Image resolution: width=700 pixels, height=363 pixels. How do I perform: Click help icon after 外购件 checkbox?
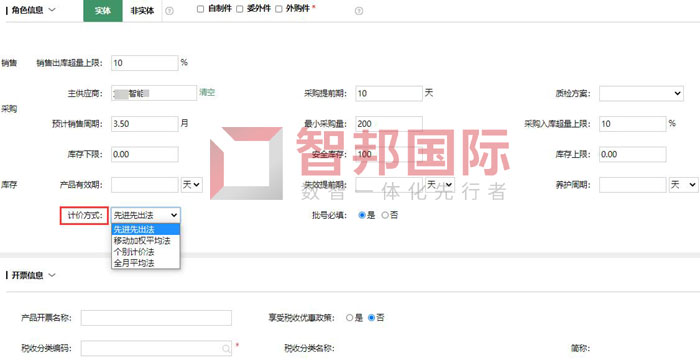(358, 11)
